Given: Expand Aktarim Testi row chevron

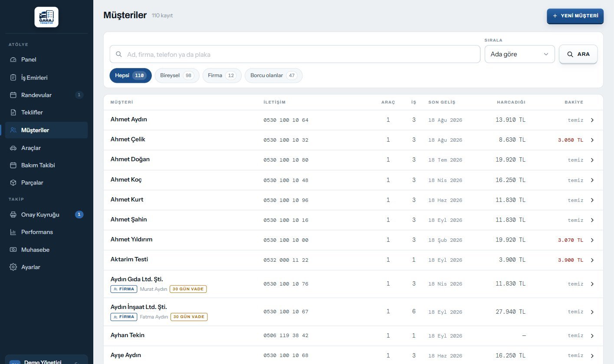Looking at the screenshot, I should pyautogui.click(x=592, y=260).
